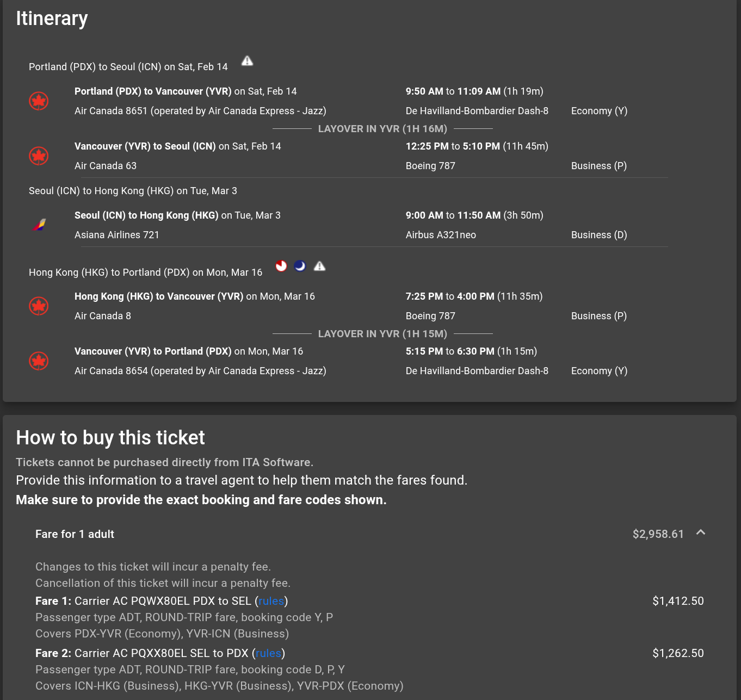Screen dimensions: 741x700
Task: Click the Itinerary heading
Action: click(x=52, y=18)
